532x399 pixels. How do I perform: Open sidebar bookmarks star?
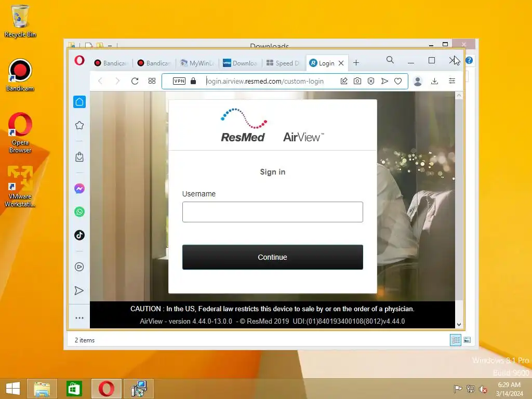tap(79, 126)
